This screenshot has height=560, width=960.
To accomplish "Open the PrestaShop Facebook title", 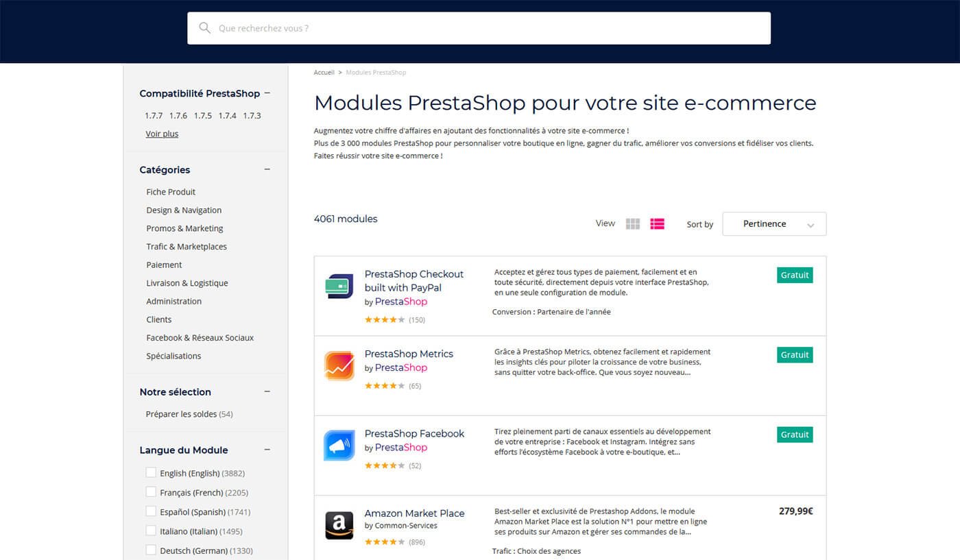I will (x=414, y=433).
